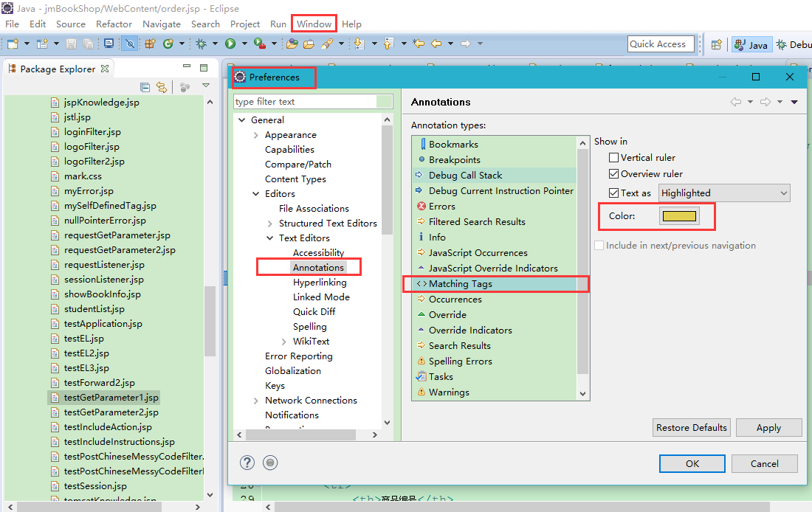Screen dimensions: 812x512
Task: Select Hyperlinking in the preferences tree
Action: (x=320, y=283)
